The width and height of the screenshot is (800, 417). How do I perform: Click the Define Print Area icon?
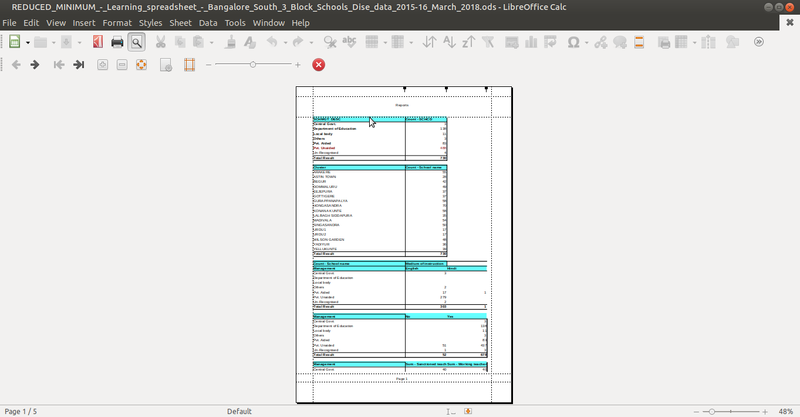tap(663, 42)
